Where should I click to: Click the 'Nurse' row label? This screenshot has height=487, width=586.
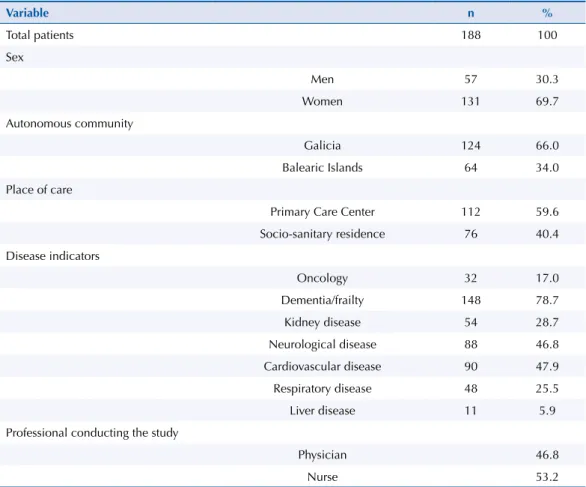[x=322, y=477]
